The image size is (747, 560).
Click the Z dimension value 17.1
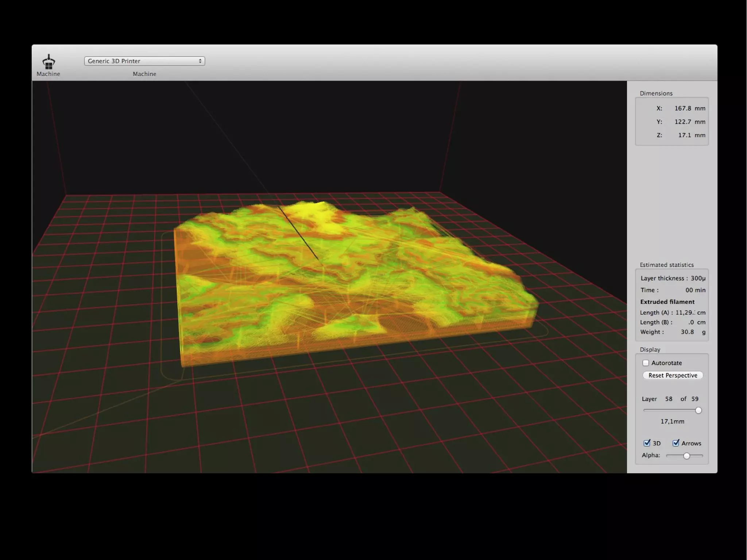(x=684, y=135)
